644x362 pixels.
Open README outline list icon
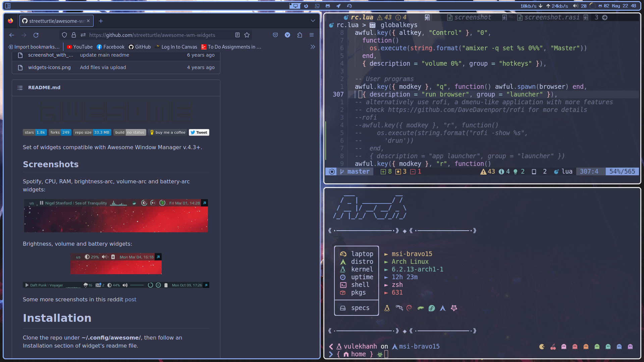[x=20, y=87]
